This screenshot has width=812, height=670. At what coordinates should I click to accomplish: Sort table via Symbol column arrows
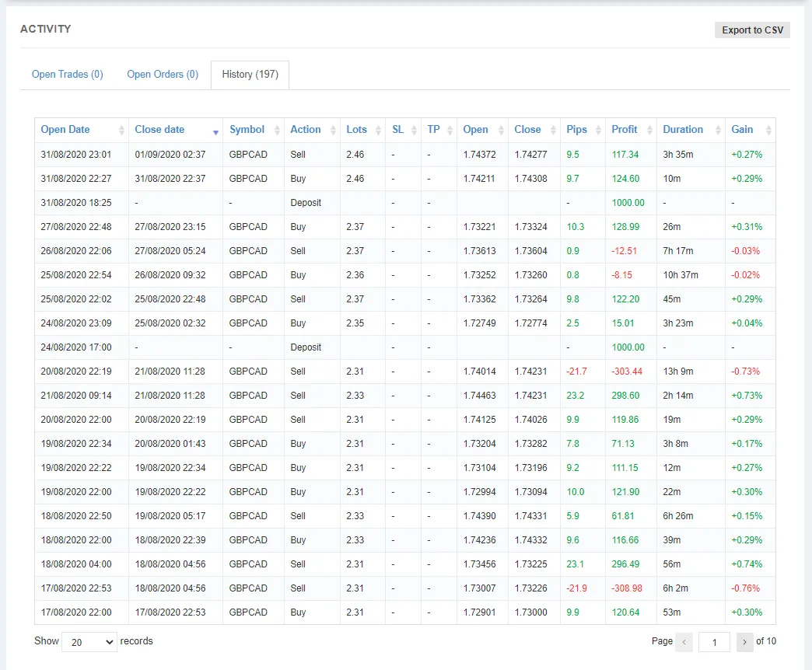277,130
